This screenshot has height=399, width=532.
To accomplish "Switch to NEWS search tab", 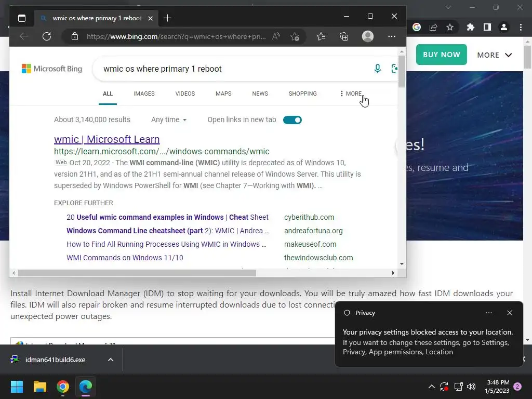I will point(260,94).
